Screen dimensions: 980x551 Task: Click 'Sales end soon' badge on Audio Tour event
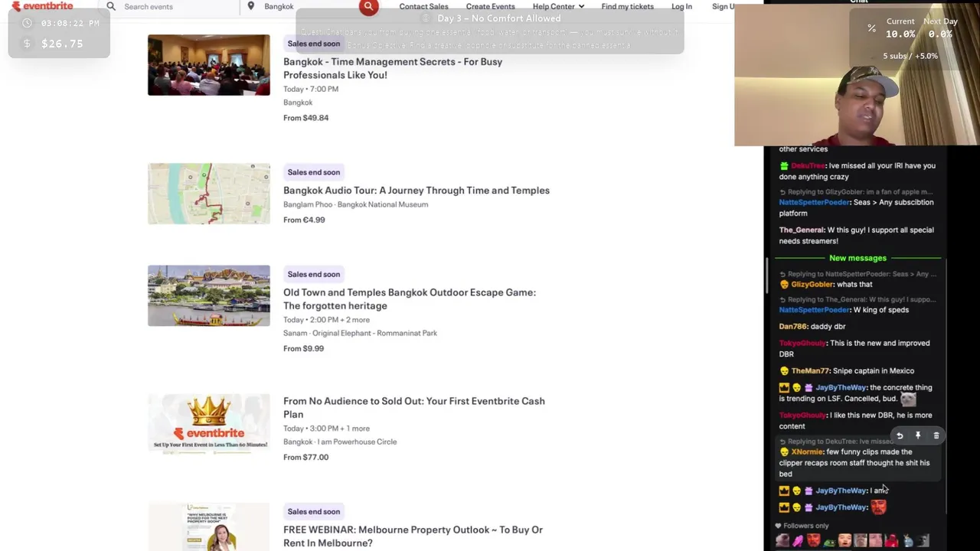coord(314,172)
